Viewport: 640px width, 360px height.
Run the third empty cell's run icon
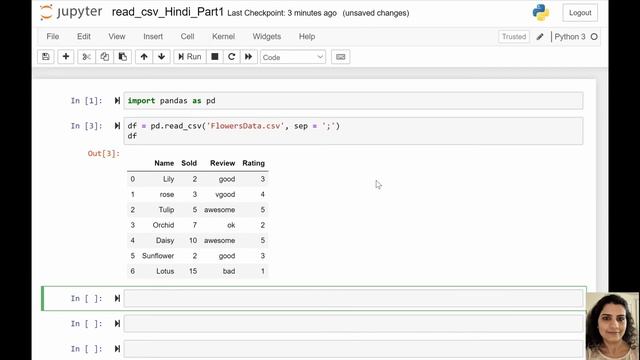[117, 349]
